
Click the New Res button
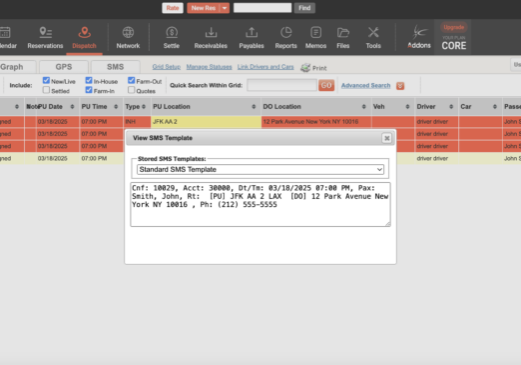click(x=203, y=8)
